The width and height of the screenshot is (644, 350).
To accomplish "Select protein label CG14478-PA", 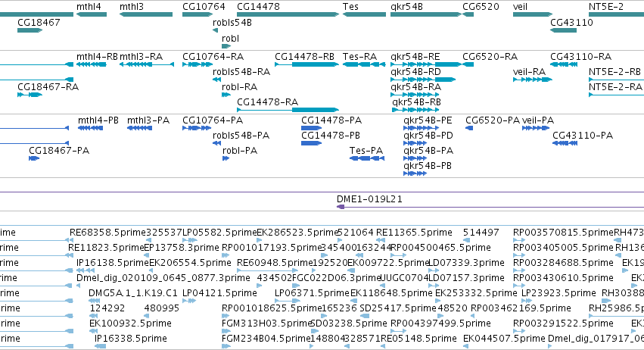I will [x=331, y=120].
